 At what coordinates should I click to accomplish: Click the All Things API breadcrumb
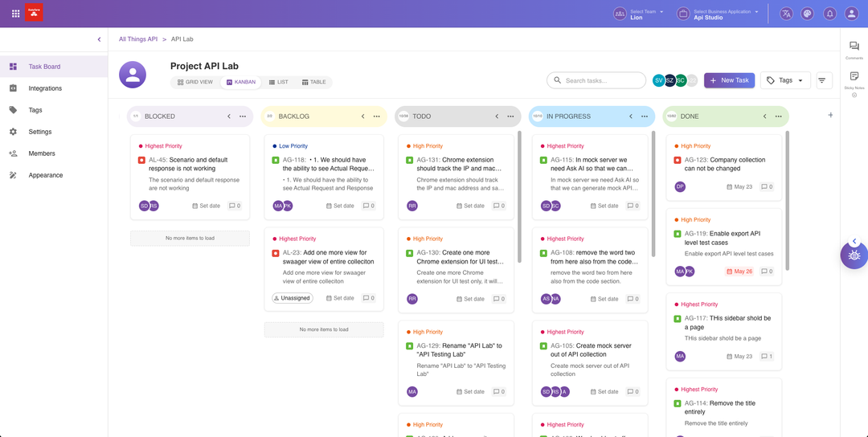click(138, 39)
